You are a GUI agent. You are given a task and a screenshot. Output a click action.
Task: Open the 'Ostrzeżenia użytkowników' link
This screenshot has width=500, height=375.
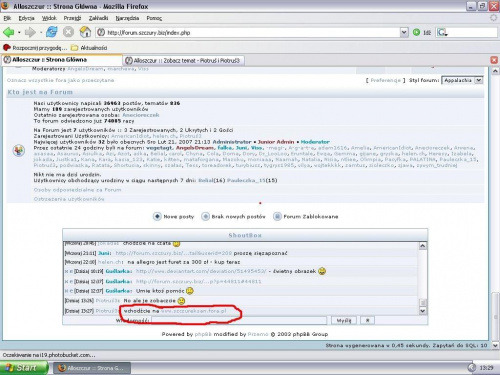69,199
